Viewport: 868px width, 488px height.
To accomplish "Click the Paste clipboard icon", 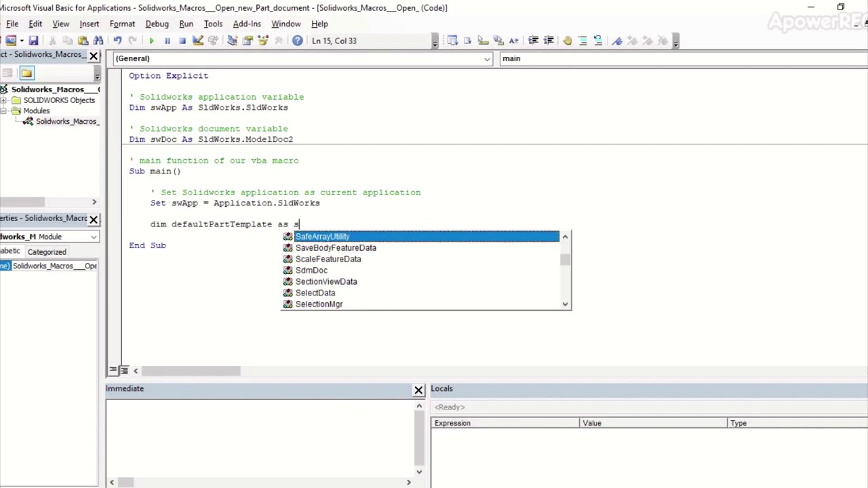I will pyautogui.click(x=83, y=41).
